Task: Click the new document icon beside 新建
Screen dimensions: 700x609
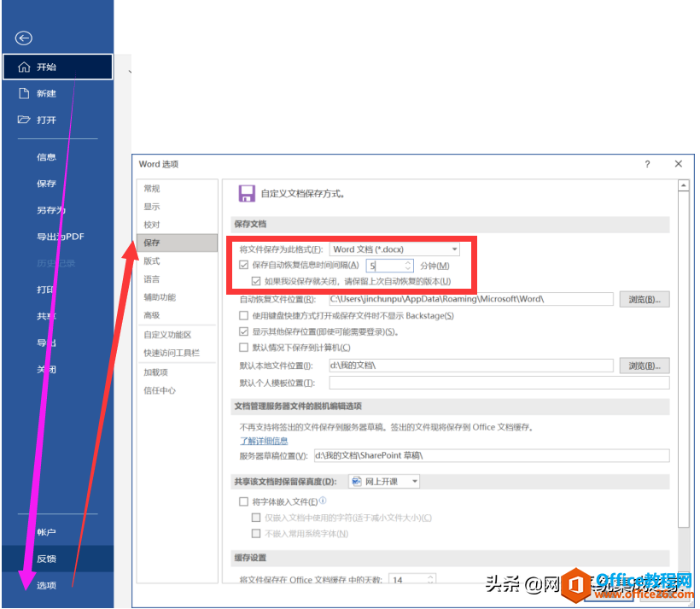Action: coord(24,93)
